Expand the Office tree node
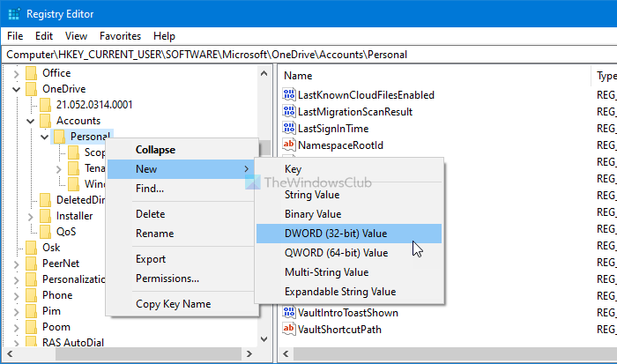 coord(16,73)
